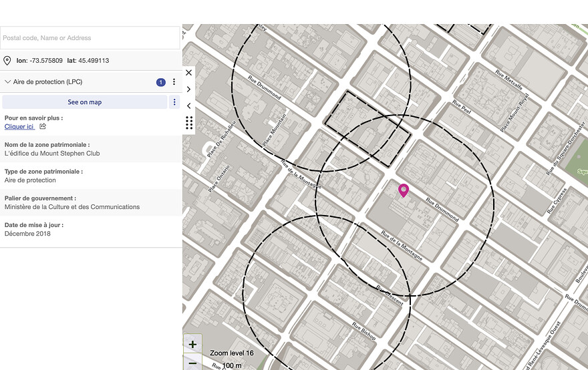Open the Cliquer ici link
The height and width of the screenshot is (370, 588).
click(19, 126)
